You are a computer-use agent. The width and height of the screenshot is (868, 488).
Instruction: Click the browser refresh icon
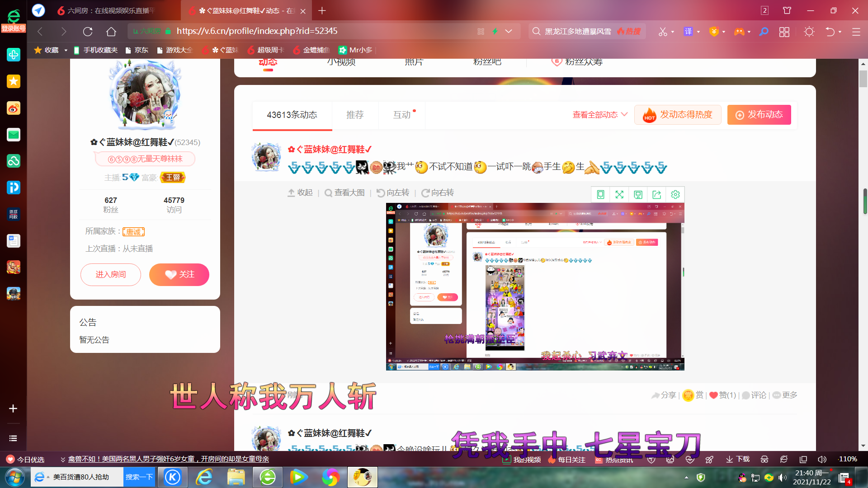click(88, 32)
